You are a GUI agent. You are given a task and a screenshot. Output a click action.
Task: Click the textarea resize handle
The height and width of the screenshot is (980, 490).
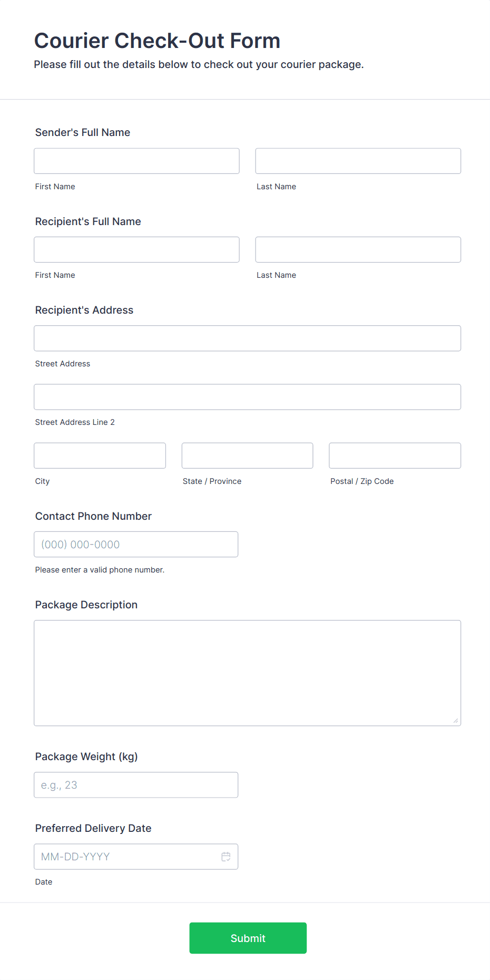click(455, 721)
